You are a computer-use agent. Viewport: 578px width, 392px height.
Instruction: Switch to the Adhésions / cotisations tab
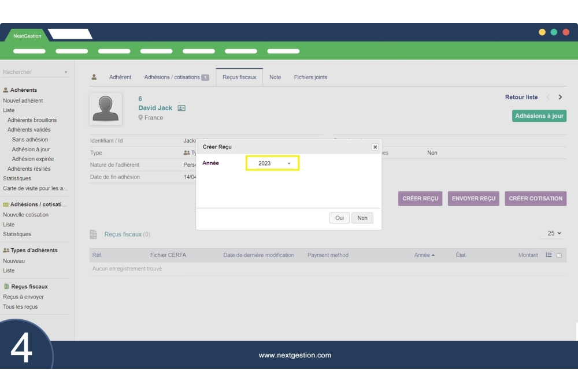[x=176, y=77]
